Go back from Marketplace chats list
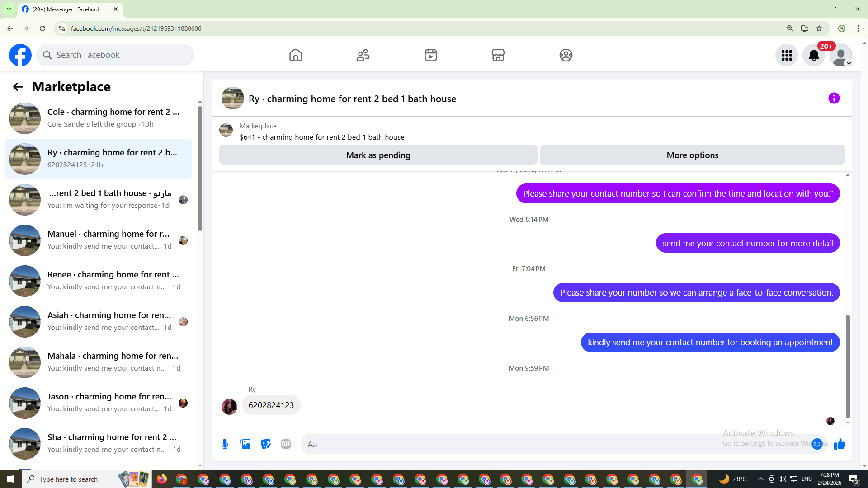Image resolution: width=868 pixels, height=488 pixels. point(18,87)
